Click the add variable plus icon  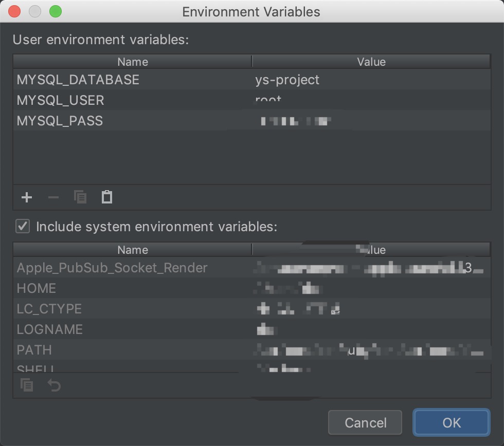click(x=27, y=197)
